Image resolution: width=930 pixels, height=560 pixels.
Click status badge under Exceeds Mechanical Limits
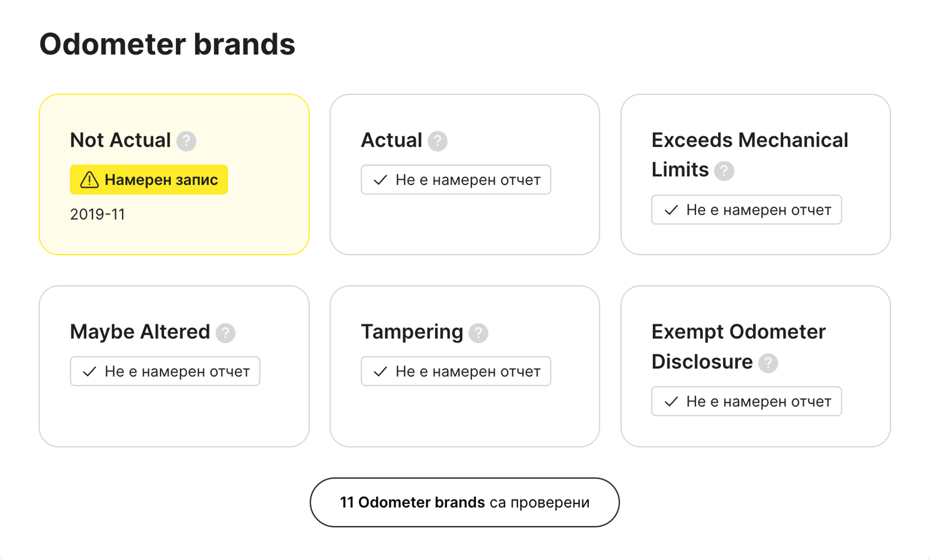click(746, 210)
